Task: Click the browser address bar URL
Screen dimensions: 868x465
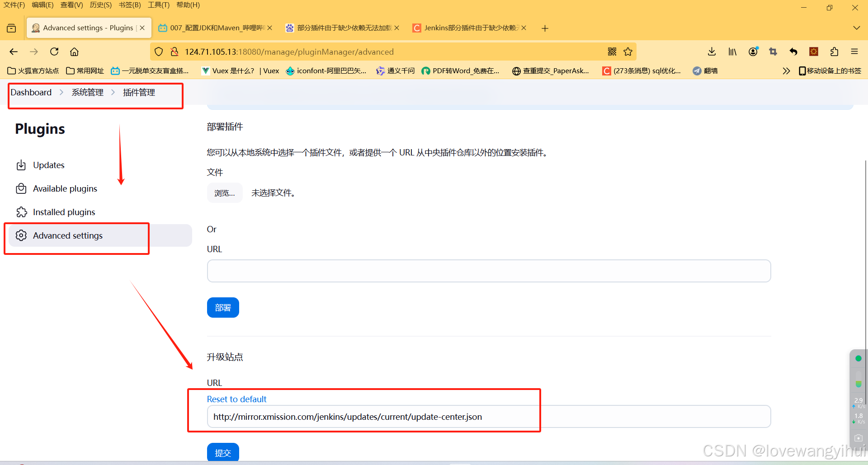Action: pos(289,52)
